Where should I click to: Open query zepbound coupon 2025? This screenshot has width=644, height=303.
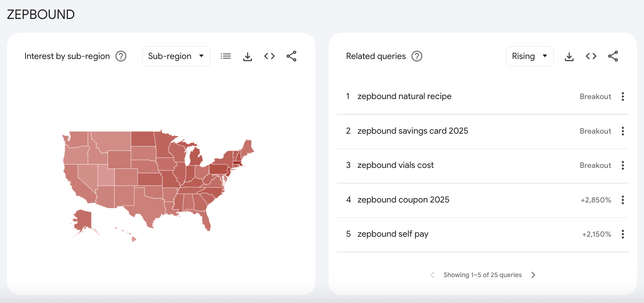(x=403, y=200)
